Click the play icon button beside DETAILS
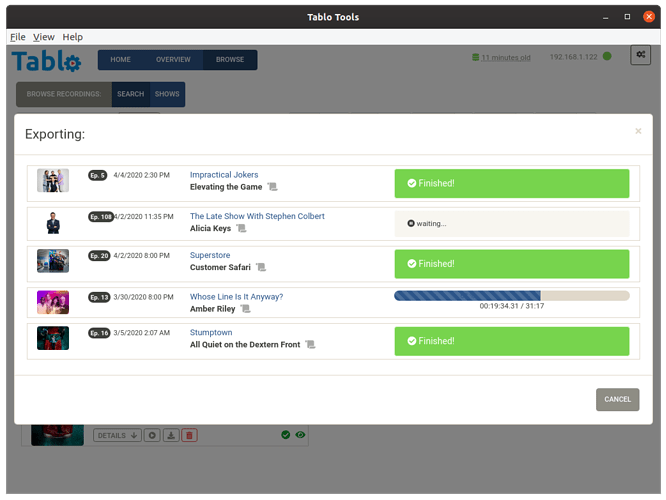The image size is (666, 500). (152, 435)
